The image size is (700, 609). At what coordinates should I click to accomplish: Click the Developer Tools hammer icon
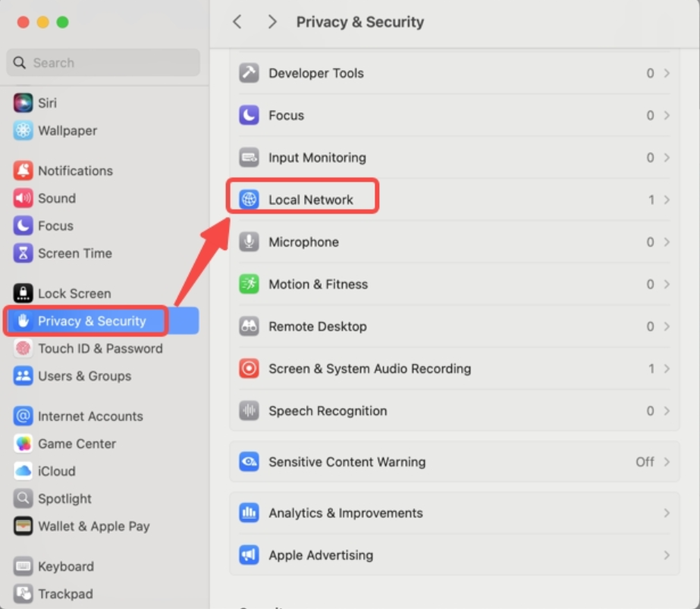point(249,74)
